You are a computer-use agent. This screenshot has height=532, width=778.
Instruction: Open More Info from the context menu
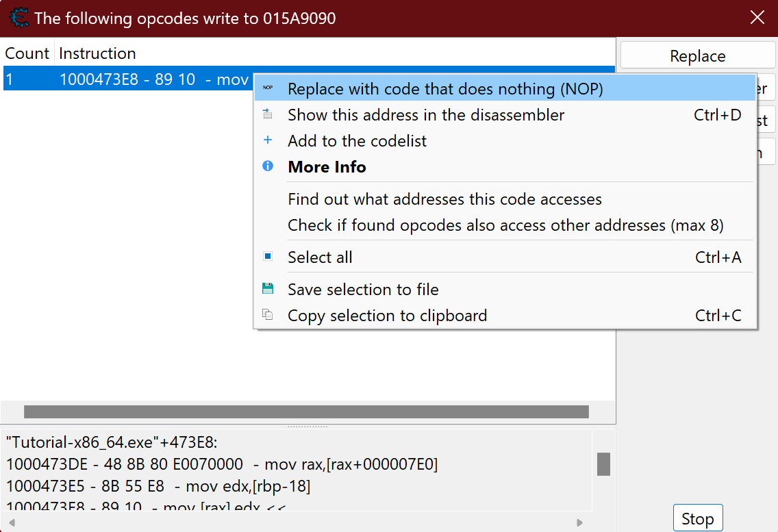327,167
